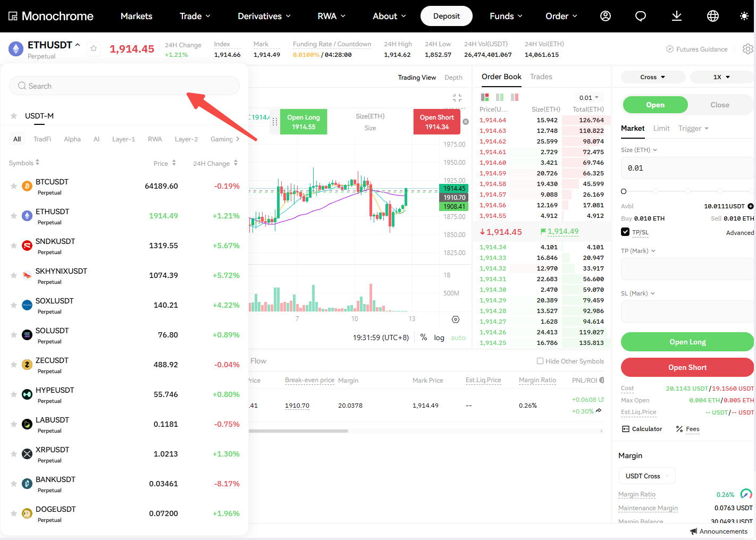
Task: Switch theme with the sun icon
Action: pos(744,16)
